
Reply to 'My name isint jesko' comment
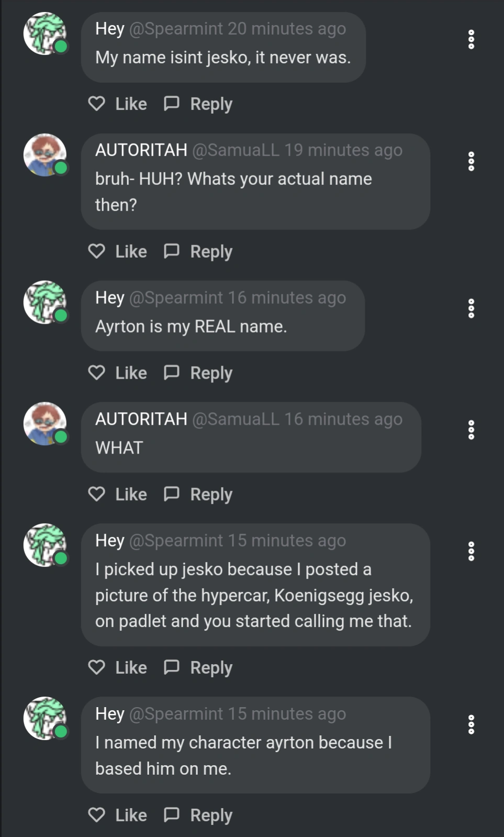pos(199,104)
